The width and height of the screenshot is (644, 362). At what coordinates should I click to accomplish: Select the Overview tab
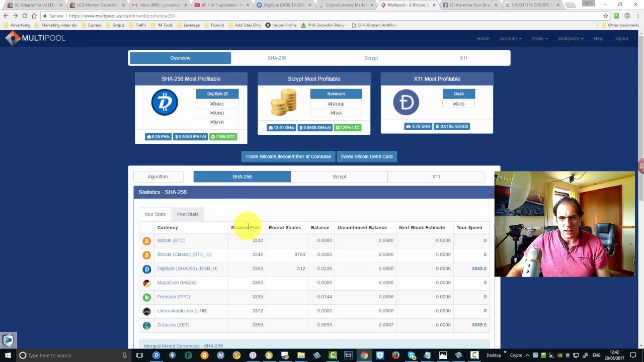(x=180, y=58)
